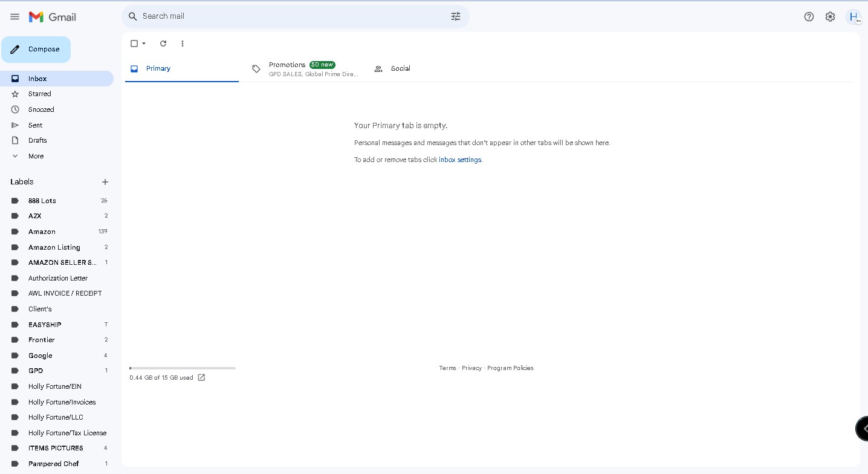Toggle the select-all checkbox
The height and width of the screenshot is (474, 868).
tap(134, 44)
